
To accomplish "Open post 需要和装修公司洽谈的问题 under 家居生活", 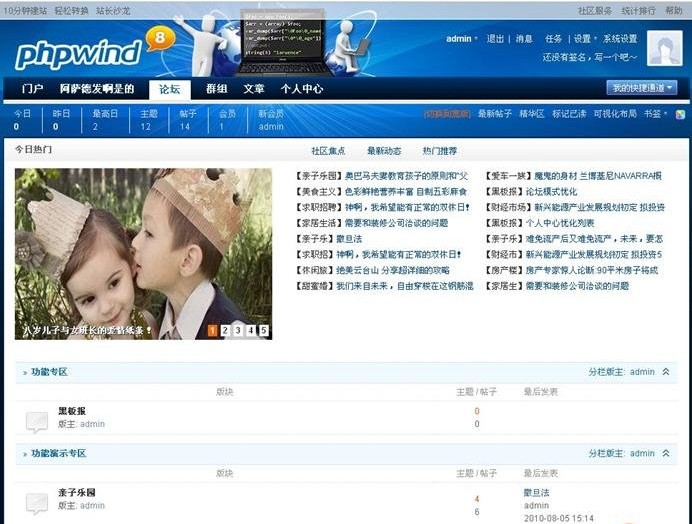I will pos(396,223).
